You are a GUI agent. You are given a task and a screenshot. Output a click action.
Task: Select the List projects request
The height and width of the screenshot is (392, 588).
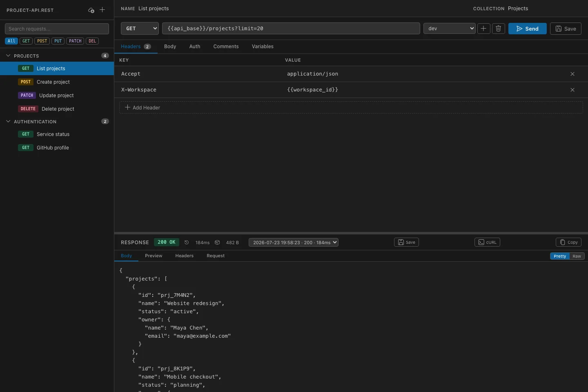pyautogui.click(x=57, y=68)
